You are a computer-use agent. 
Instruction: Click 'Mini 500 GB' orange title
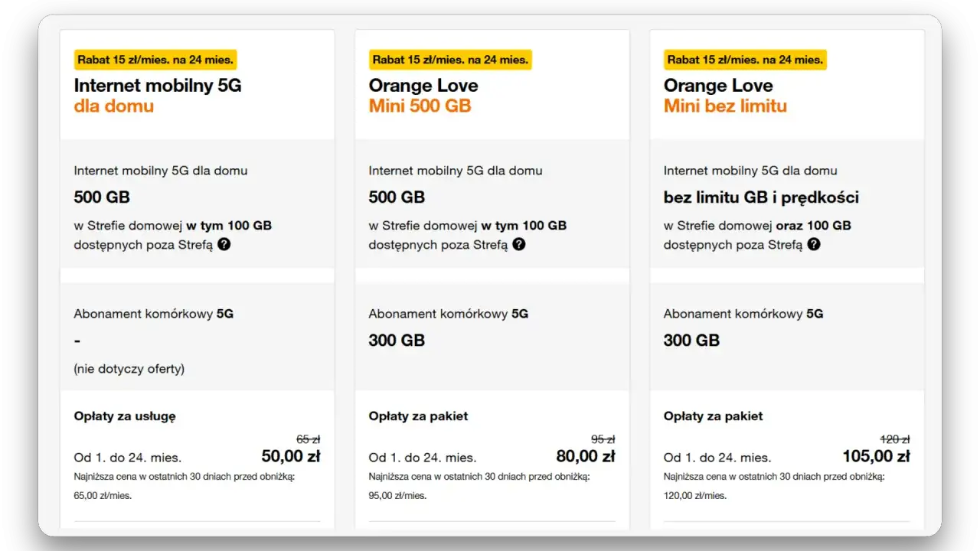coord(420,106)
